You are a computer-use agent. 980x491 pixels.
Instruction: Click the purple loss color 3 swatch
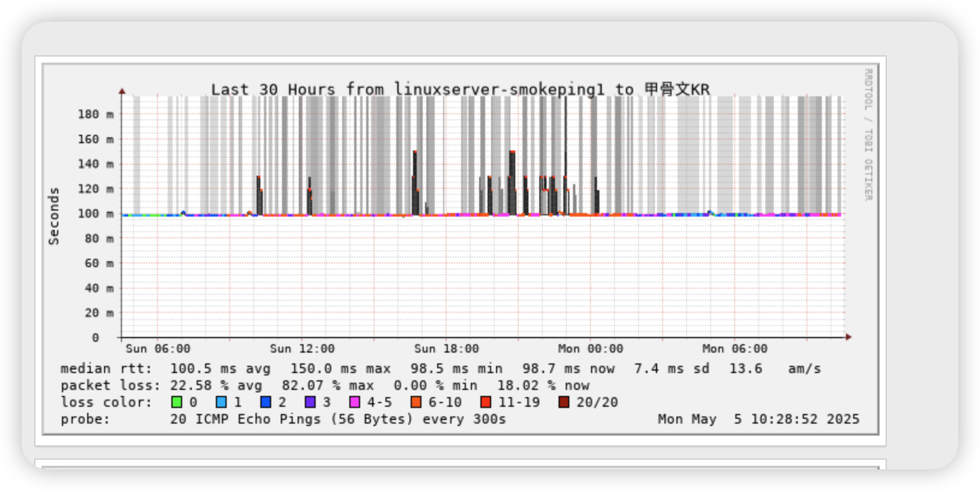coord(310,402)
